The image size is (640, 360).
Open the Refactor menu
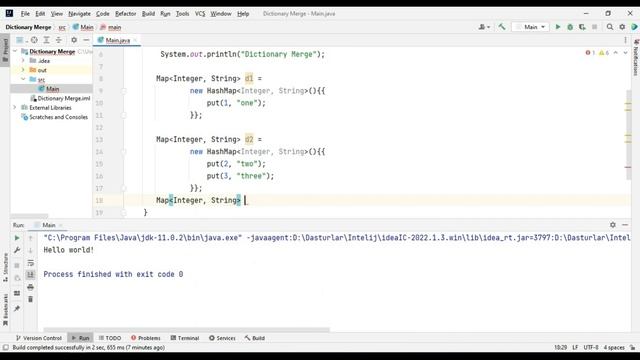click(x=125, y=13)
